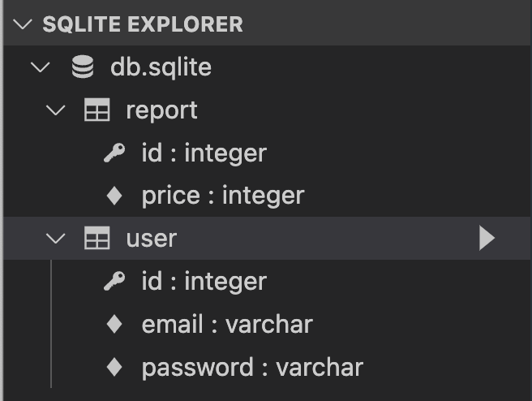The image size is (532, 401).
Task: Select the email : varchar column
Action: coord(227,324)
